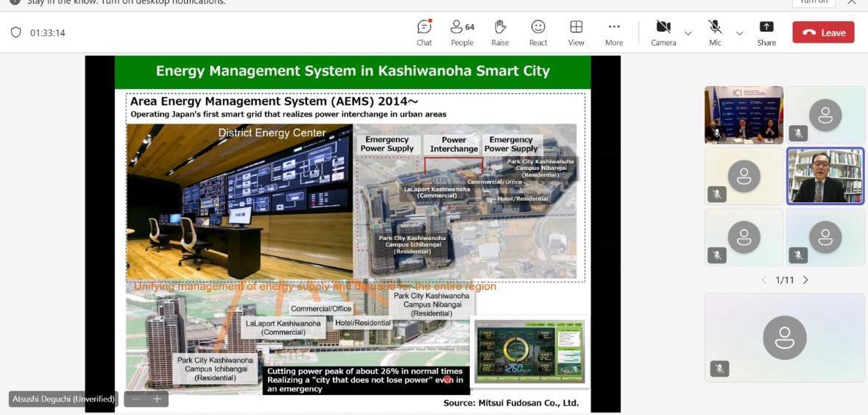
Task: Click the Atsushi Deguchi (Unverified) name label
Action: pos(63,399)
